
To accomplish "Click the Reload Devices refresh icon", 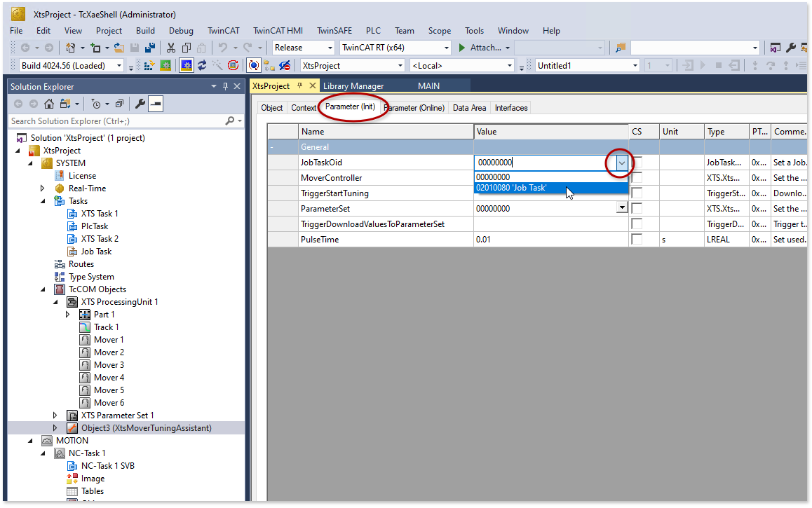I will pos(202,65).
